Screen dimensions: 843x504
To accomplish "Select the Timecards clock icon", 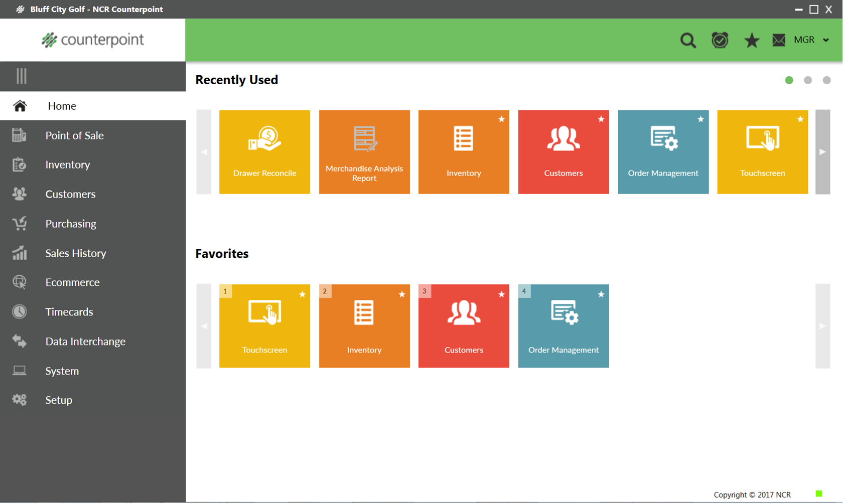I will [x=20, y=311].
